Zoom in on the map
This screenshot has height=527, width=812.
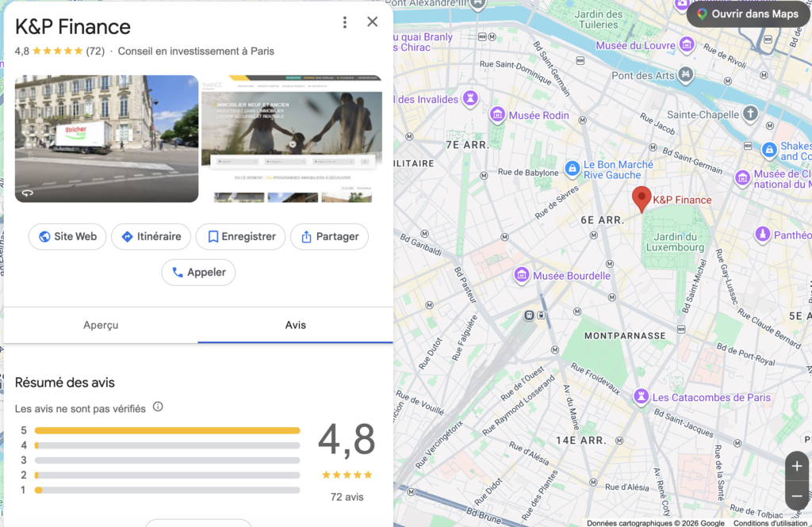(x=797, y=467)
